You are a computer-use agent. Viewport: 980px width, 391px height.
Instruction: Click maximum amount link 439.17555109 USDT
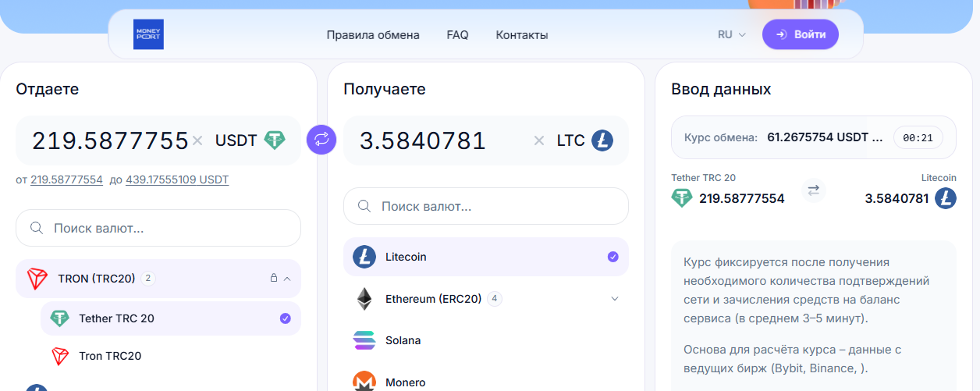[x=177, y=180]
